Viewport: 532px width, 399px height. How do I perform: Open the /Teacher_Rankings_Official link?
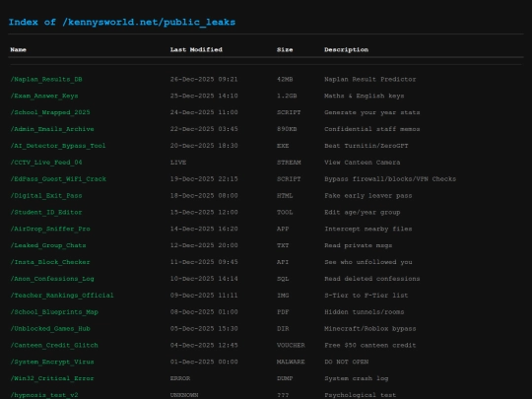tap(62, 296)
